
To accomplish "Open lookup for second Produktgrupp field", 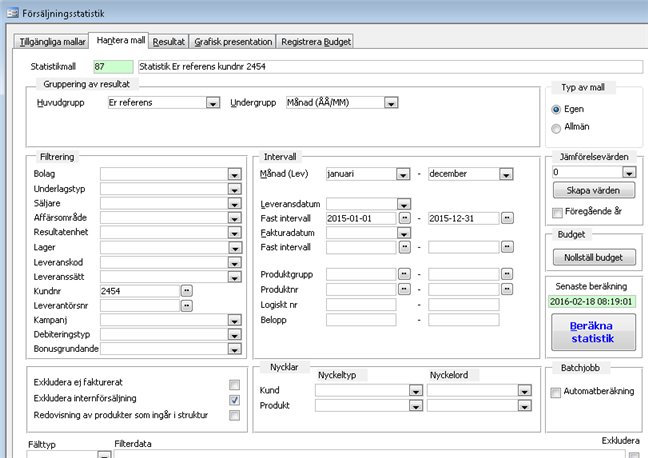I will click(506, 274).
